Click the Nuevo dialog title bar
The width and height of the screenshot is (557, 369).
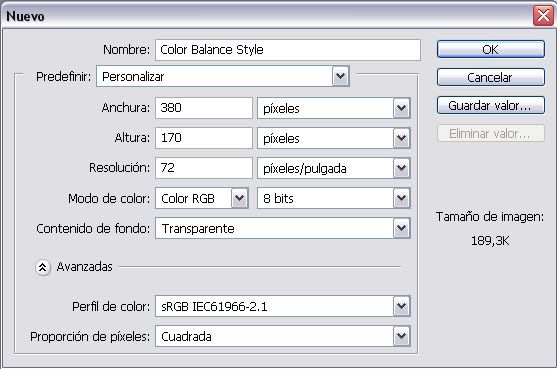pos(266,16)
